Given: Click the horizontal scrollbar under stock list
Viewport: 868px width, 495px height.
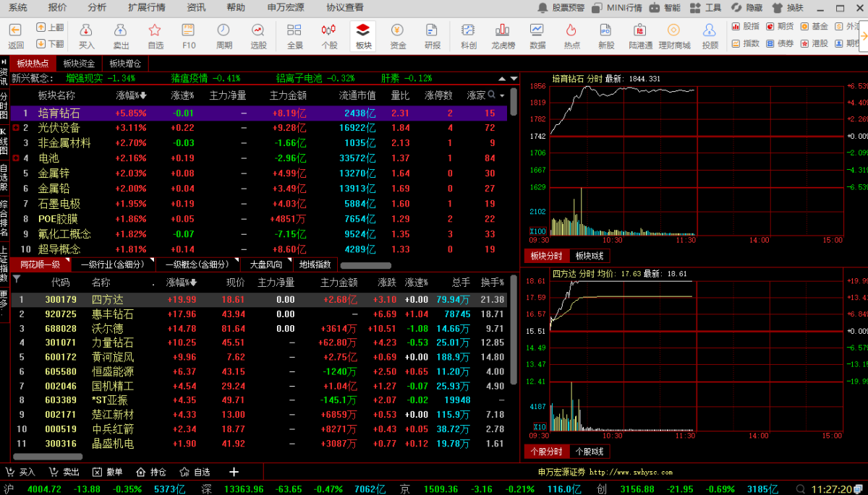Looking at the screenshot, I should pyautogui.click(x=48, y=457).
